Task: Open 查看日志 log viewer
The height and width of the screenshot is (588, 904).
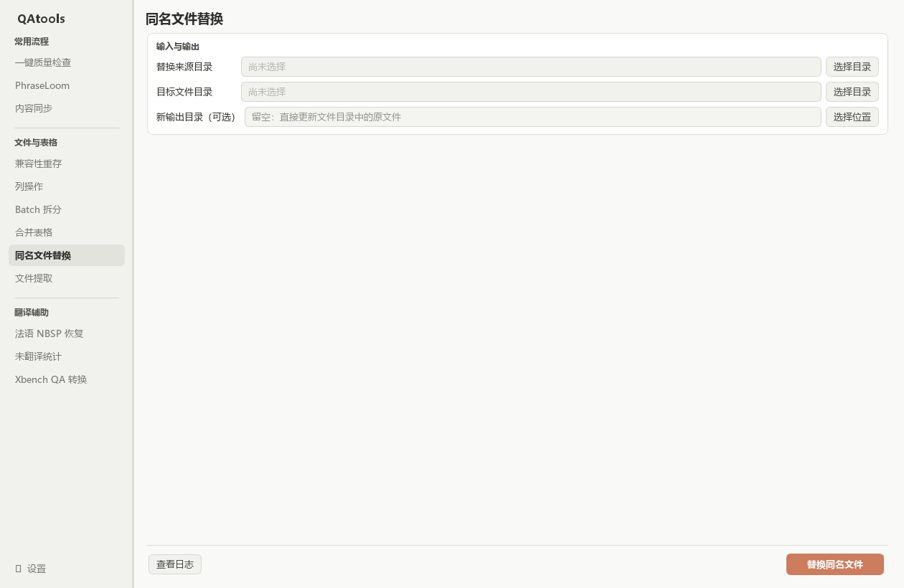Action: 175,564
